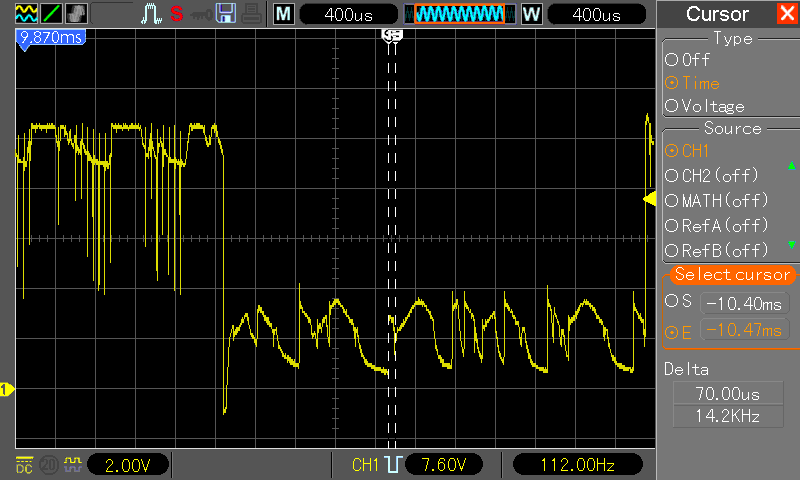This screenshot has height=480, width=800.
Task: Click the DC coupling icon at bottom
Action: coord(24,465)
